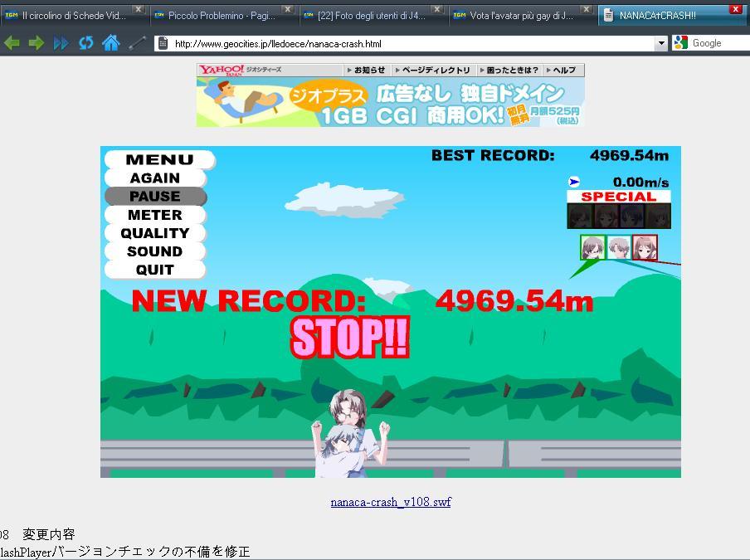Click the ジオプラス advertisement banner
This screenshot has height=560, width=750.
click(390, 102)
